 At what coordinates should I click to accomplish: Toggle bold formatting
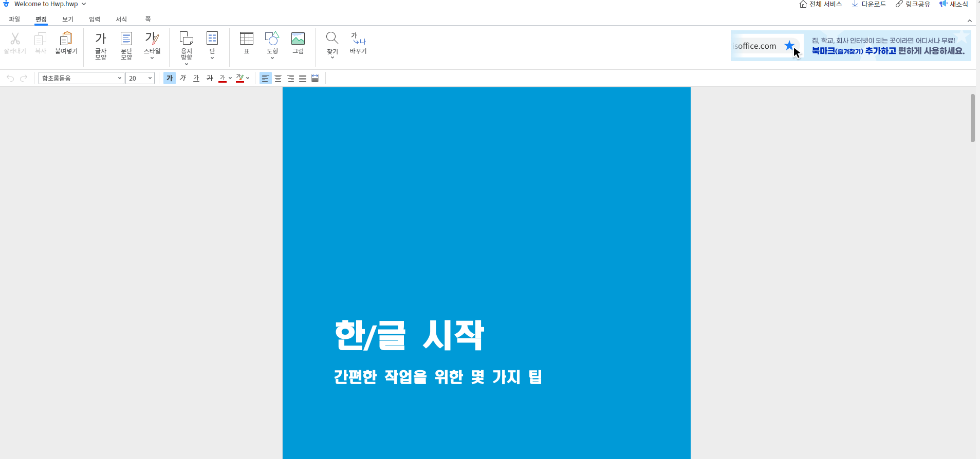(170, 78)
